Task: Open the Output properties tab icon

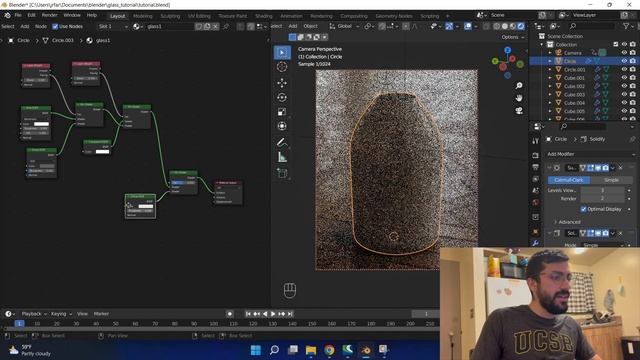Action: click(536, 167)
